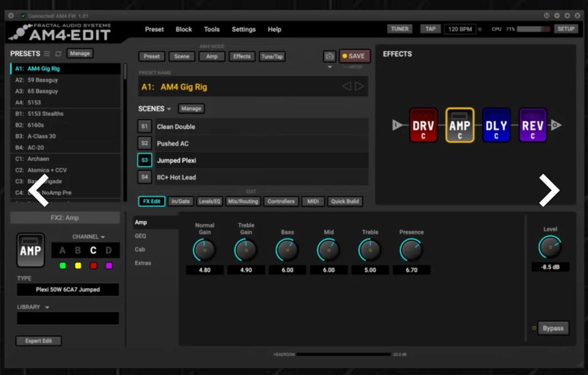588x375 pixels.
Task: Expand the SCENES dropdown arrow
Action: (169, 109)
